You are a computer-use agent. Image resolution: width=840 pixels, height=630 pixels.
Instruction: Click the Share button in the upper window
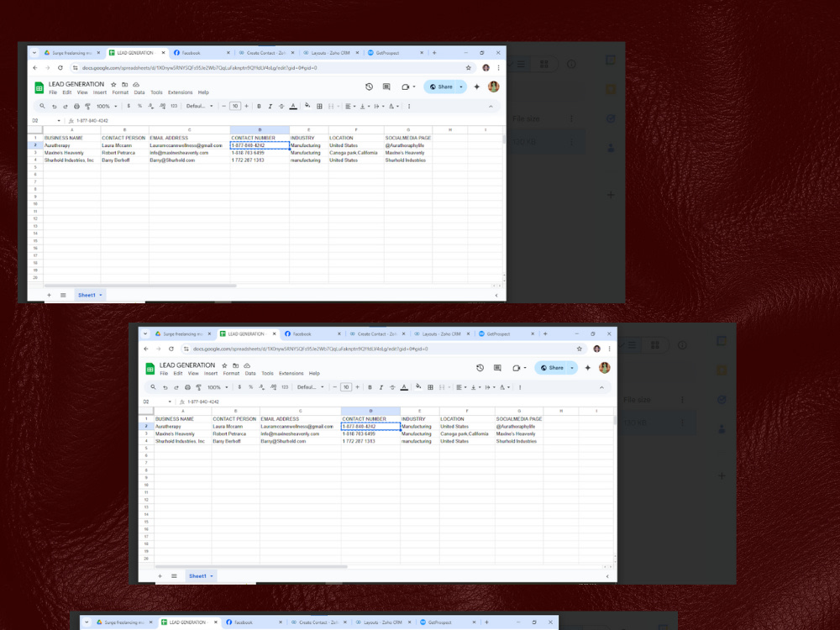point(440,87)
